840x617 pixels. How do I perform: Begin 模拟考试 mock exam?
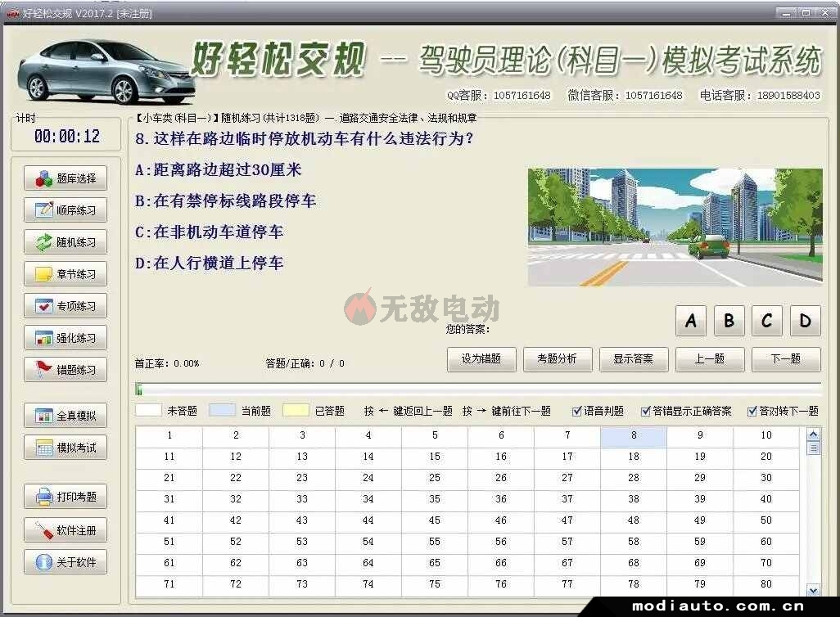65,448
